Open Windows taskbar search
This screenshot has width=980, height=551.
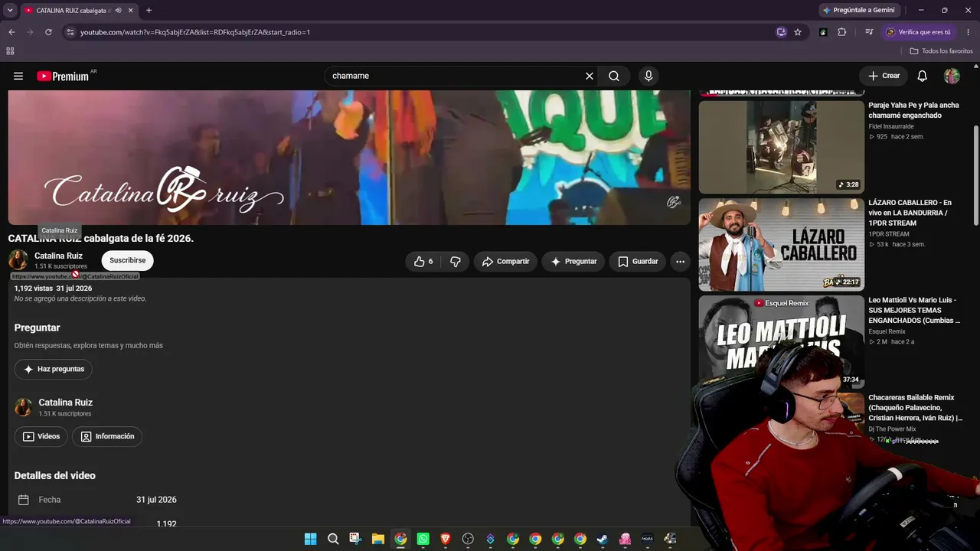click(333, 539)
